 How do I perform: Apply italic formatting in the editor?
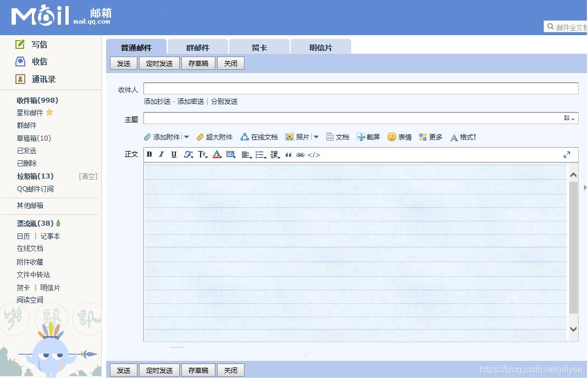click(160, 155)
